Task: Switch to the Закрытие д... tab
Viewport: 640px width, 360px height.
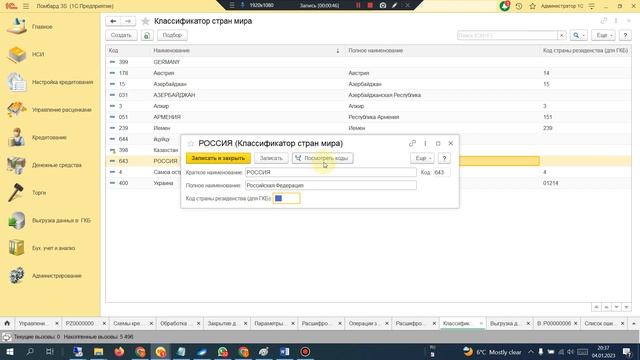Action: coord(226,323)
